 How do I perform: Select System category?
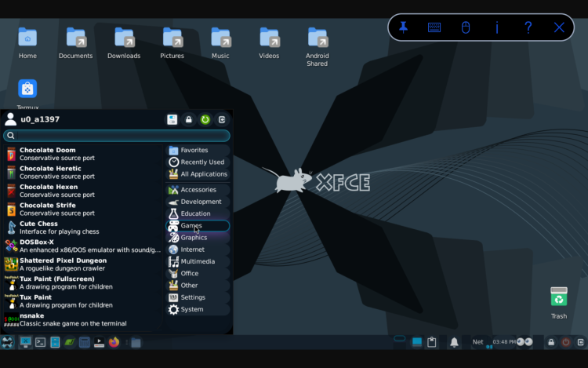point(198,309)
